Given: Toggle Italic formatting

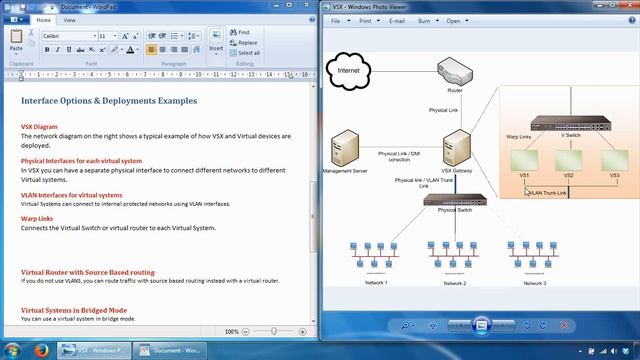Looking at the screenshot, I should point(58,50).
